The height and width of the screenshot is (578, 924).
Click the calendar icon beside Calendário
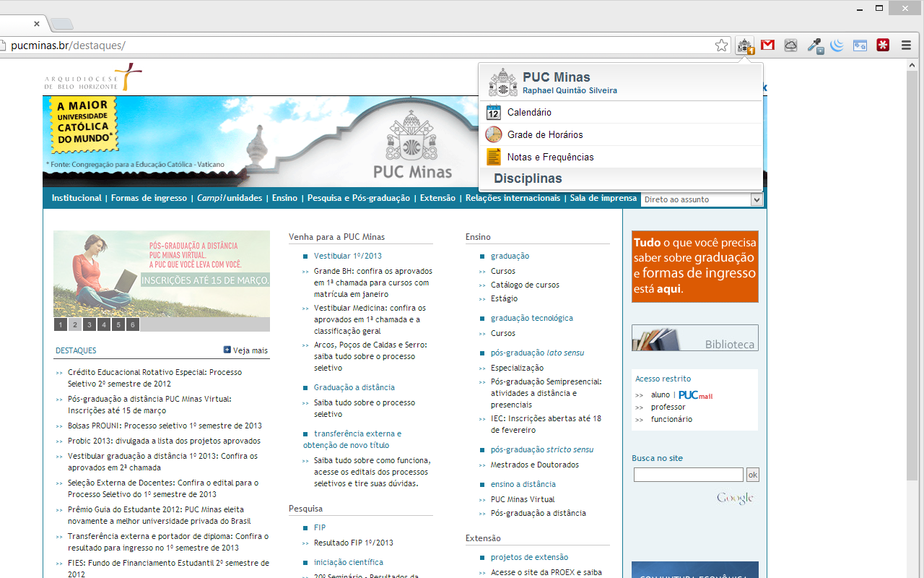(x=494, y=112)
